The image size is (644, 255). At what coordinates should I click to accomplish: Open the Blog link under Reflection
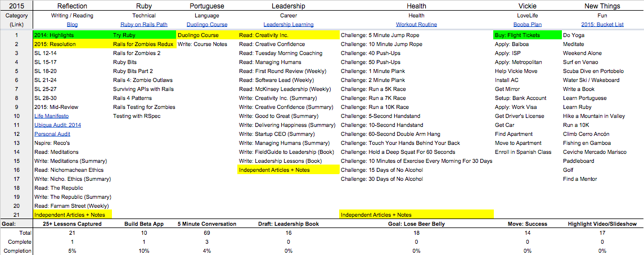[72, 25]
